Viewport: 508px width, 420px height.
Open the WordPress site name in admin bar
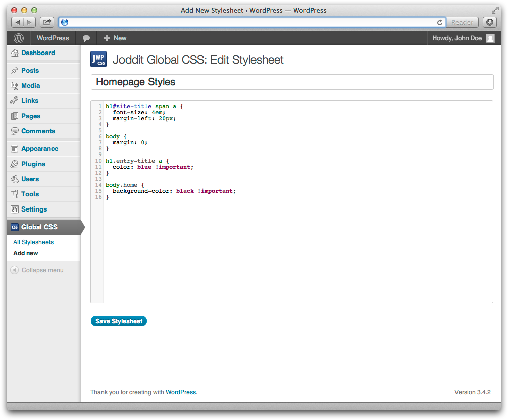point(53,38)
